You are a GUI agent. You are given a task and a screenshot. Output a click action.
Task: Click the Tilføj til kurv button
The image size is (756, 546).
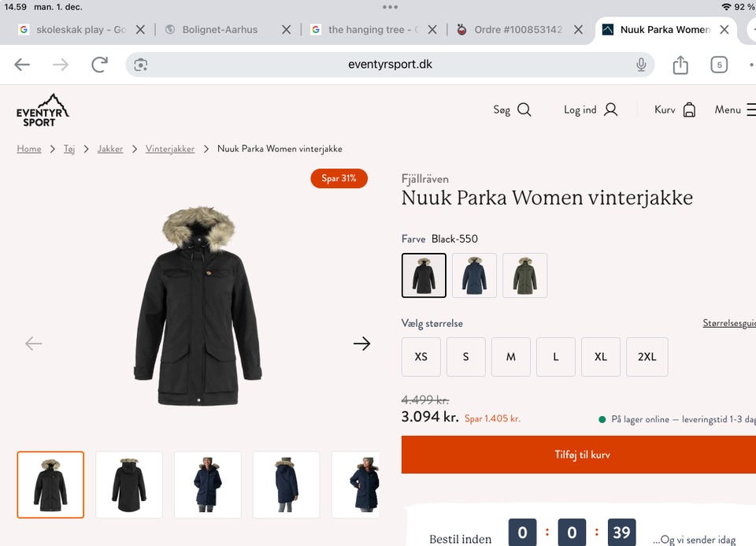point(579,455)
